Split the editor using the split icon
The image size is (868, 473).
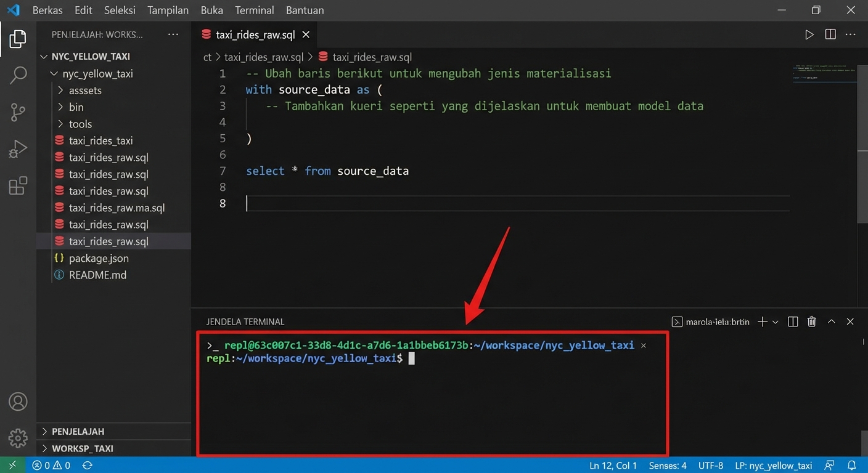(x=830, y=34)
